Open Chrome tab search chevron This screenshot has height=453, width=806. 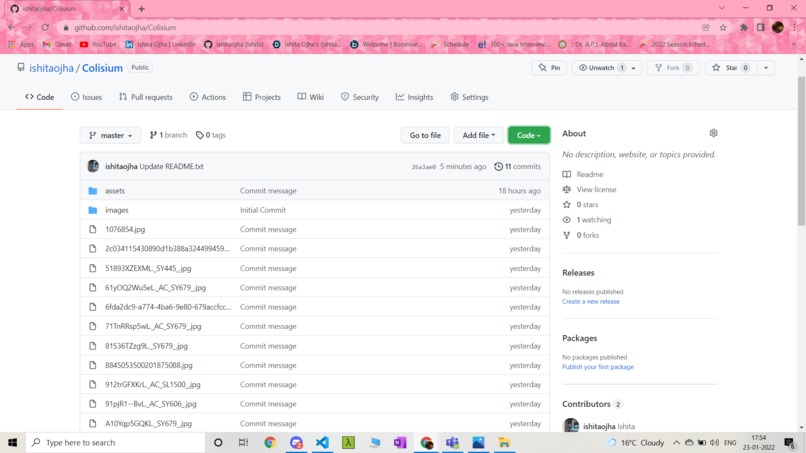coord(721,8)
